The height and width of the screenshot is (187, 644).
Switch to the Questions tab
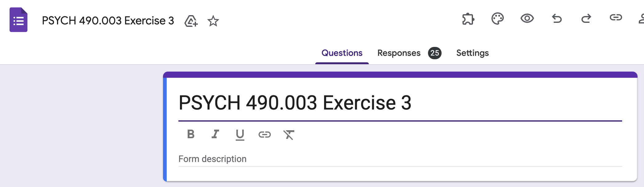coord(342,53)
